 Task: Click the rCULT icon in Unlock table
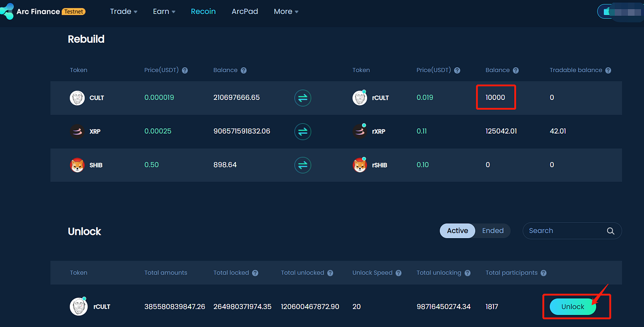(x=78, y=306)
